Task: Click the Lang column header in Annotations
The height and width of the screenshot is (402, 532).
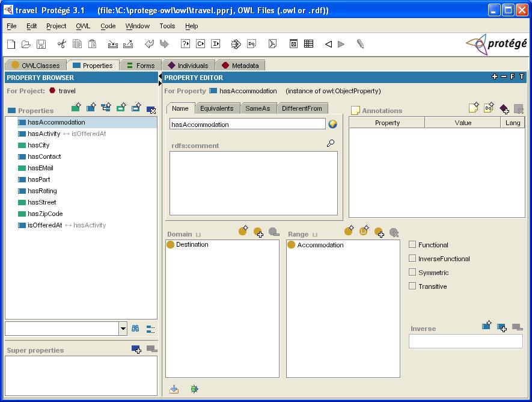Action: 513,123
